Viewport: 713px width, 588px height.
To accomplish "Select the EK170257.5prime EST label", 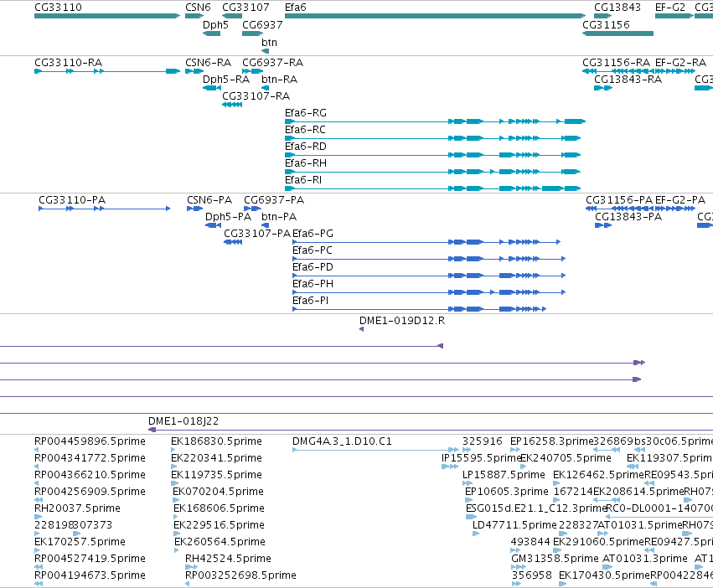I will (80, 542).
